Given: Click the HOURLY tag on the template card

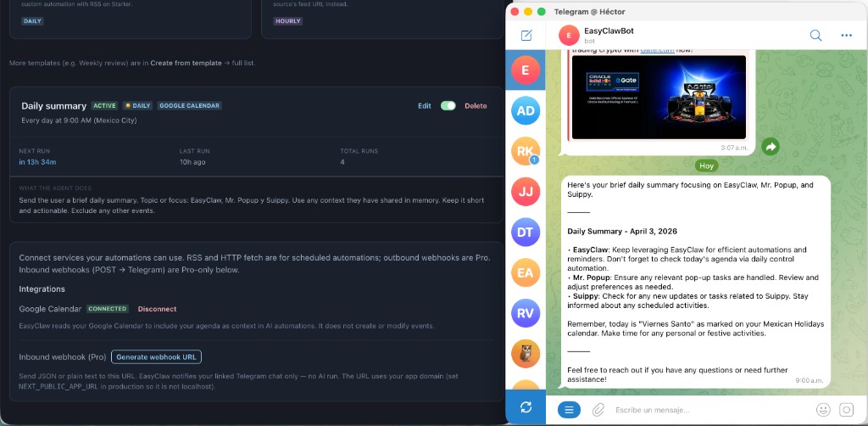Looking at the screenshot, I should [x=288, y=21].
